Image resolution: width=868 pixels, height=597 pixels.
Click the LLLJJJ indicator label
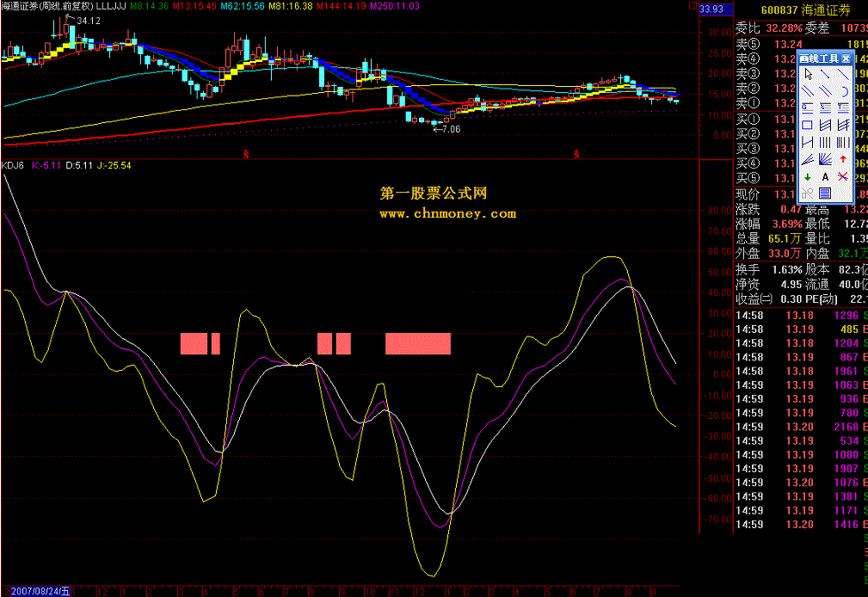pyautogui.click(x=111, y=6)
